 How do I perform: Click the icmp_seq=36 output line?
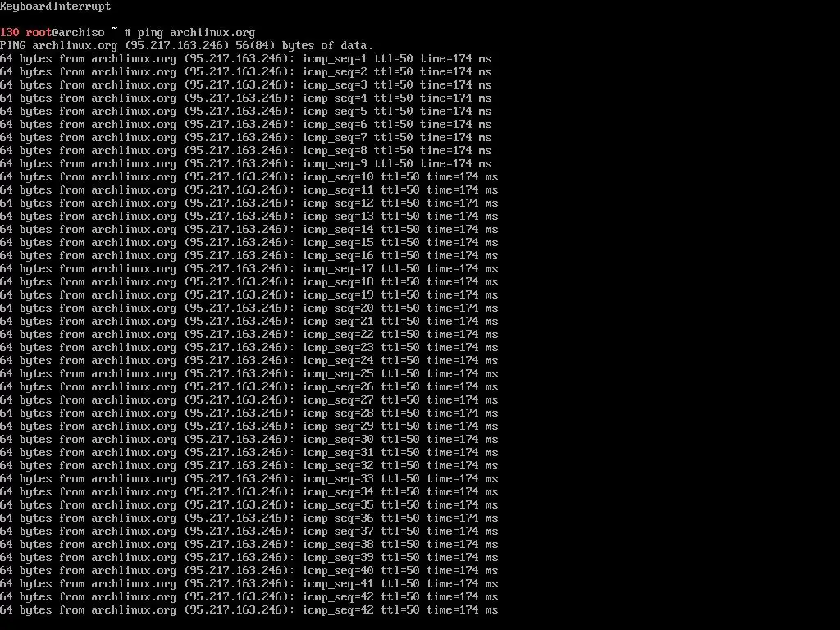tap(249, 518)
